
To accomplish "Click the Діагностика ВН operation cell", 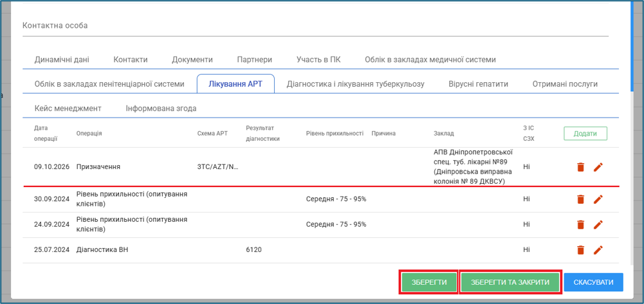I will tap(102, 249).
